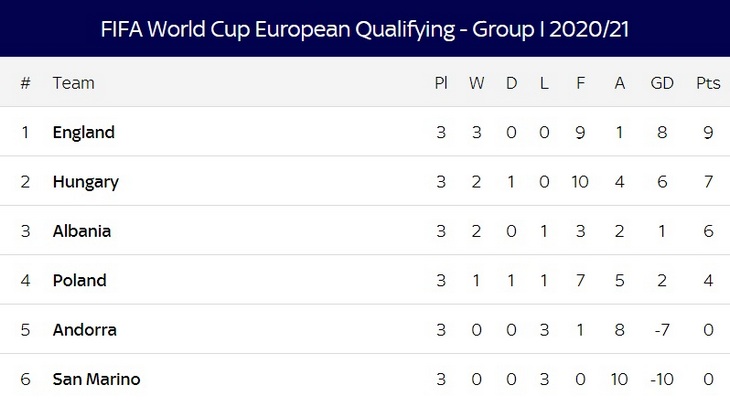Click the Group I 2020/21 title banner
Screen dimensions: 730x407
(365, 29)
